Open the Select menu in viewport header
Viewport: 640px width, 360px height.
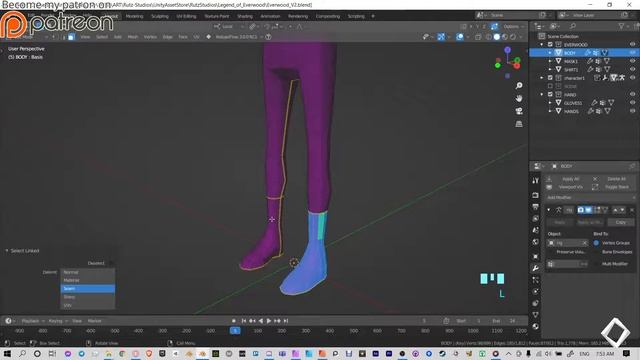102,37
